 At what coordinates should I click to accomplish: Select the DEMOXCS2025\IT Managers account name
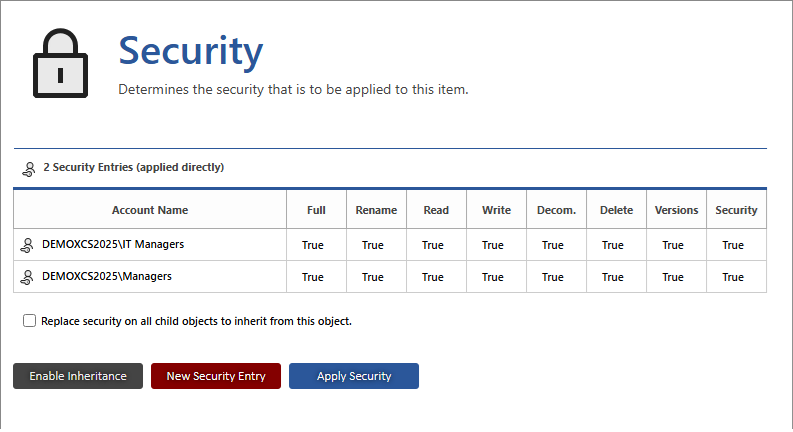pos(113,244)
